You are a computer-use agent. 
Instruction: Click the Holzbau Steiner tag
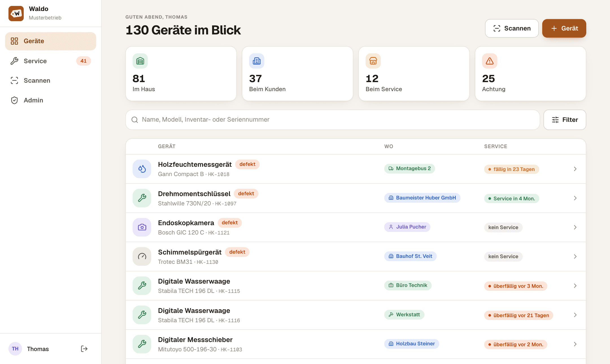pyautogui.click(x=411, y=344)
